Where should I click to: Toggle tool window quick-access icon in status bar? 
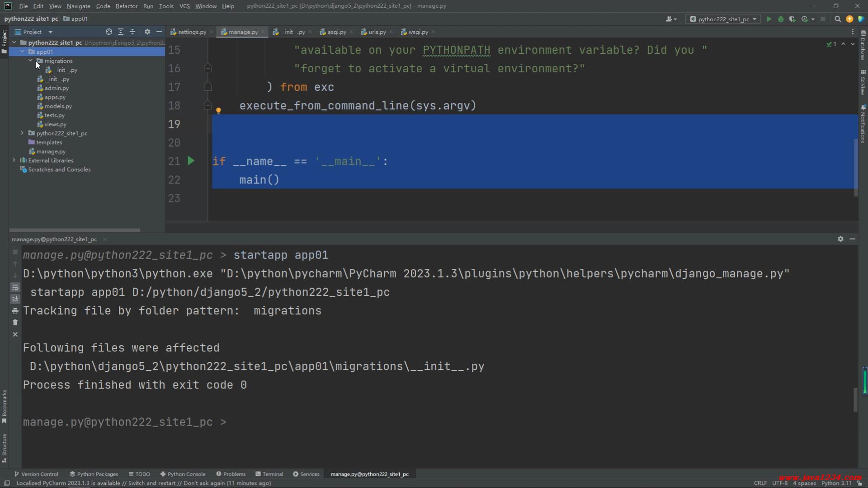tap(7, 483)
